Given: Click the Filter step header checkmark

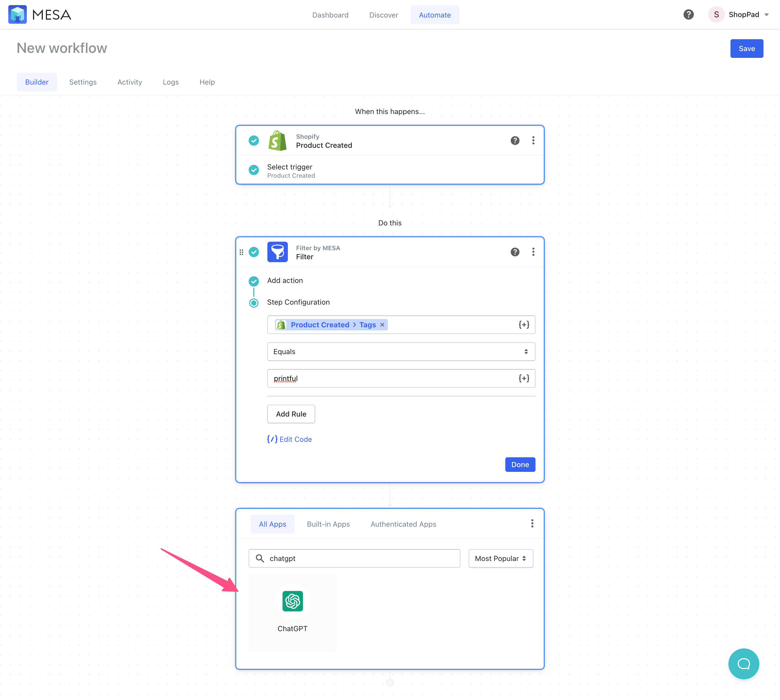Looking at the screenshot, I should pos(254,252).
